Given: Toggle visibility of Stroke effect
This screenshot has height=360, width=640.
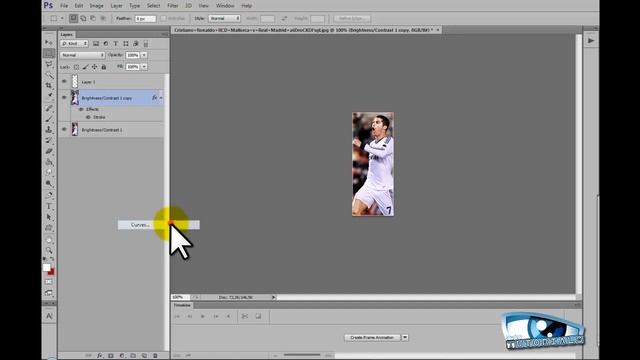Looking at the screenshot, I should tap(88, 117).
